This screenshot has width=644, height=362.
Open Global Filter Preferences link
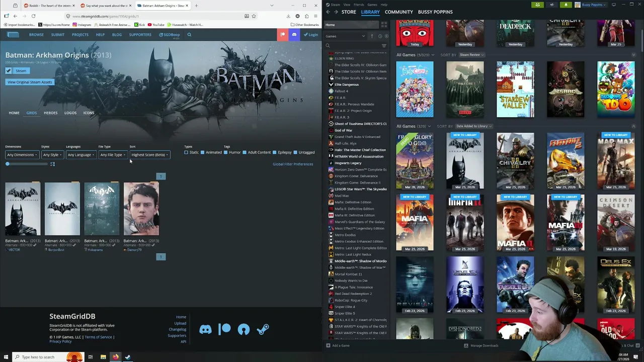(293, 164)
